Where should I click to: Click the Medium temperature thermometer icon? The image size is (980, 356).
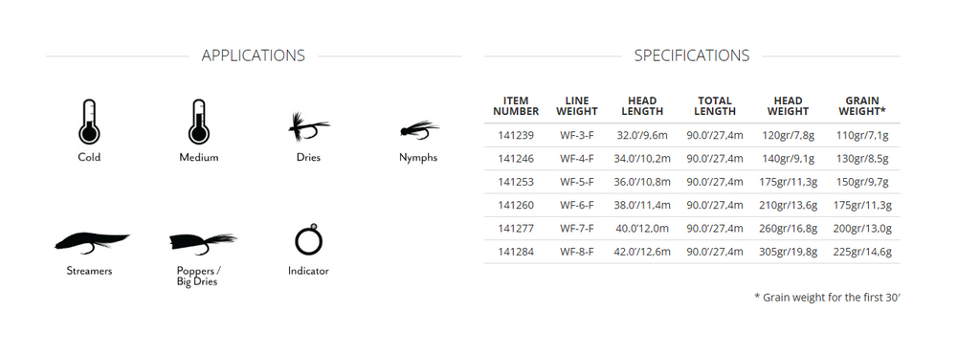click(x=199, y=122)
